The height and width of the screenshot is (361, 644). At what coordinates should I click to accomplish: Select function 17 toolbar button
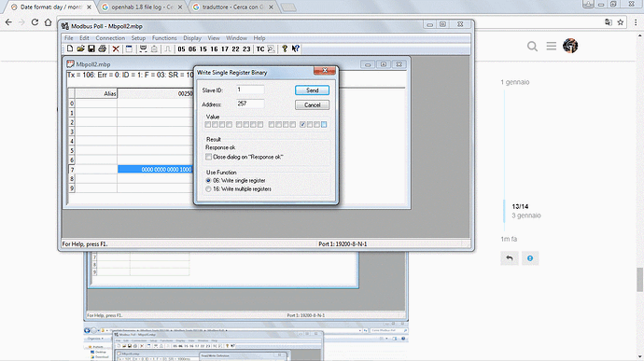click(225, 49)
